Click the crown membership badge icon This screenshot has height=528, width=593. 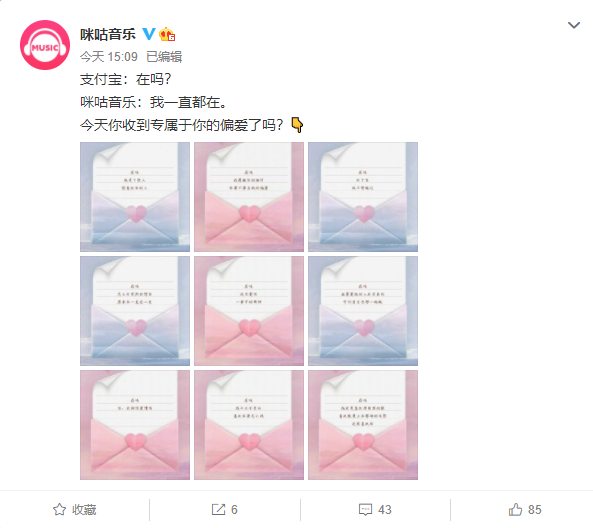(167, 34)
